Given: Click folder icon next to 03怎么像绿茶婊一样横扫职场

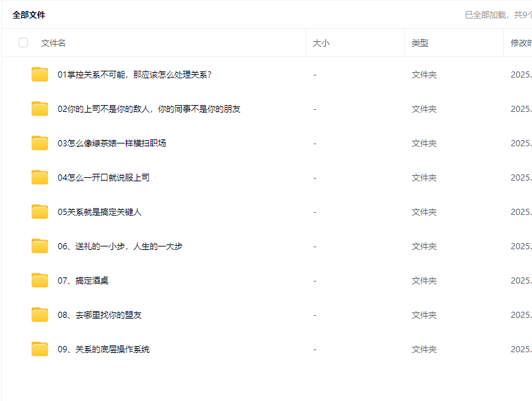Looking at the screenshot, I should 40,143.
